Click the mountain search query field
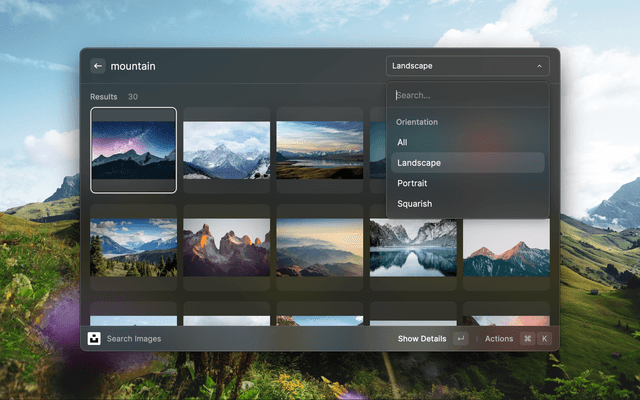The image size is (640, 400). pyautogui.click(x=240, y=66)
